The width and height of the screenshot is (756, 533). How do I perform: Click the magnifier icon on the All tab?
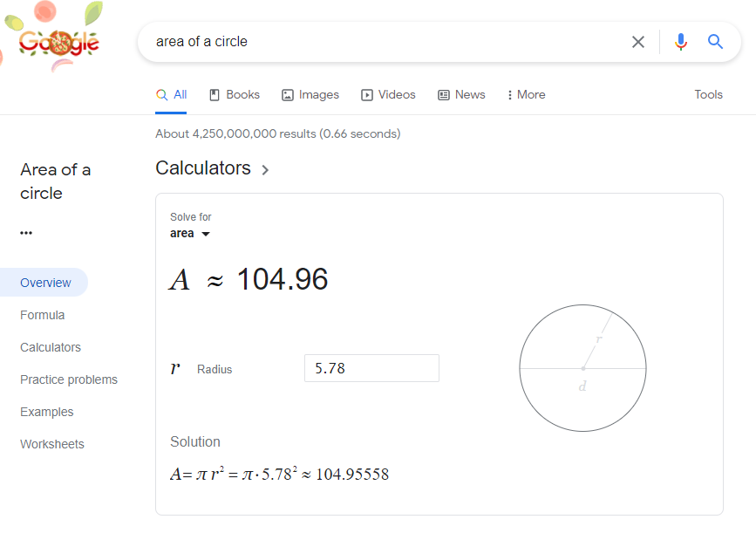161,95
